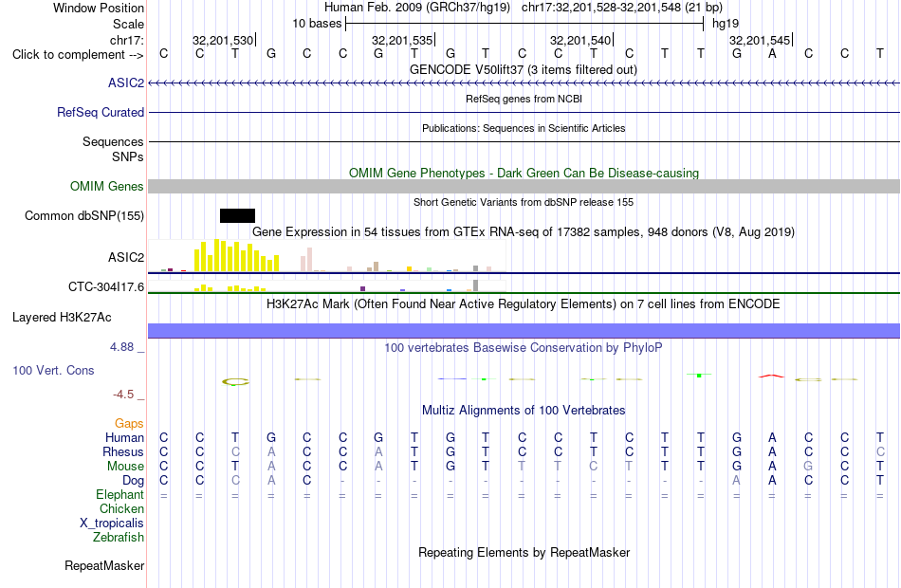Click the ASIC2 GTEx expression bar chart
The width and height of the screenshot is (901, 588).
click(x=326, y=256)
